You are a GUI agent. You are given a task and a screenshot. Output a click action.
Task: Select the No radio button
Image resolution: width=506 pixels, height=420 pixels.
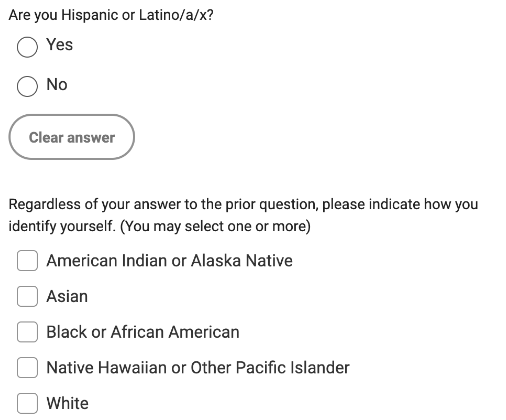click(x=27, y=86)
